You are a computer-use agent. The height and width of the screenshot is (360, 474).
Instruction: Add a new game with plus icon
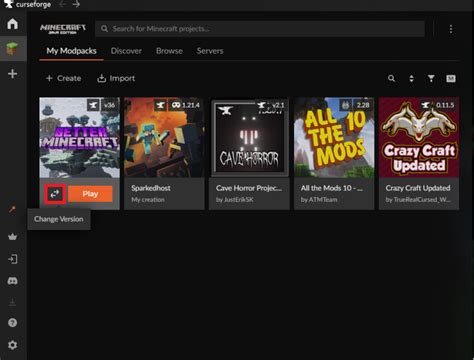pyautogui.click(x=13, y=74)
